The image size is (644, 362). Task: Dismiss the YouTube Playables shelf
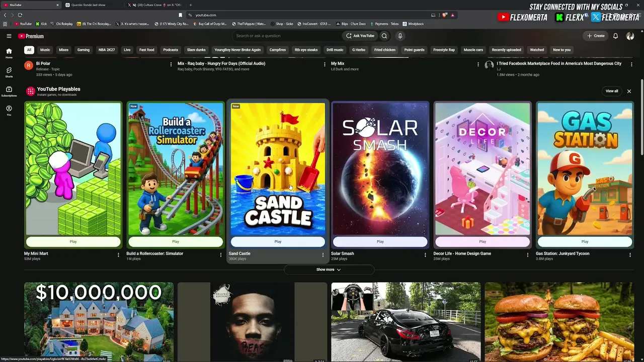629,91
